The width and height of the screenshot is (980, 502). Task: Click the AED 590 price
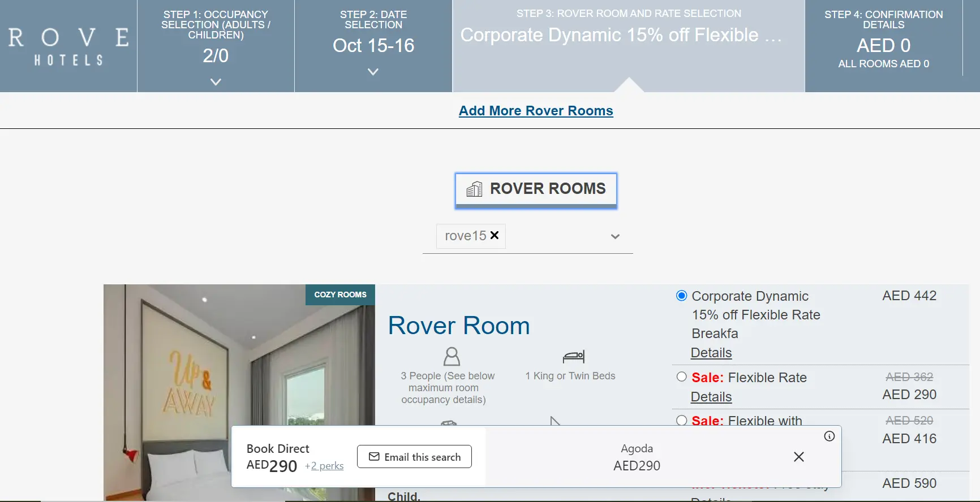pos(909,483)
